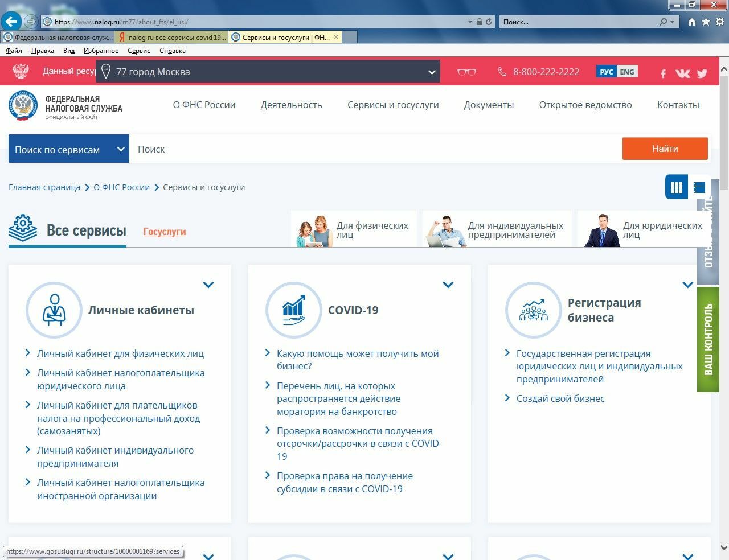The height and width of the screenshot is (560, 729).
Task: Click the magnifier icon in browser search box
Action: coord(663,22)
